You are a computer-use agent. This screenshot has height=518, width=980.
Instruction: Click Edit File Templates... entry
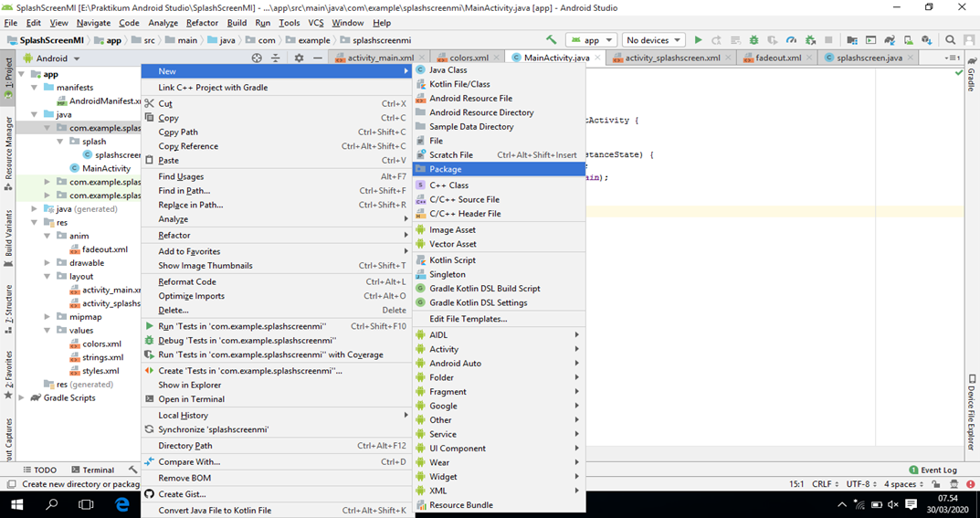tap(499, 319)
